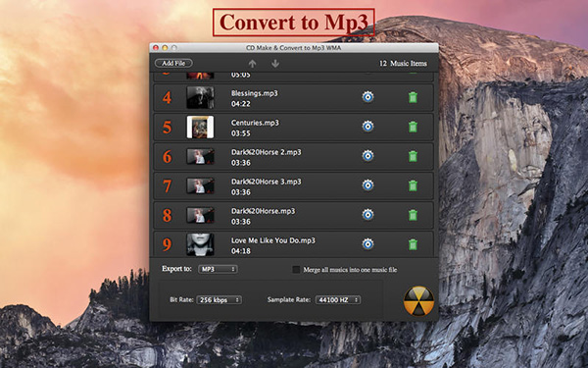Image resolution: width=588 pixels, height=368 pixels.
Task: Select the Blessings.mp3 album thumbnail
Action: coord(200,97)
